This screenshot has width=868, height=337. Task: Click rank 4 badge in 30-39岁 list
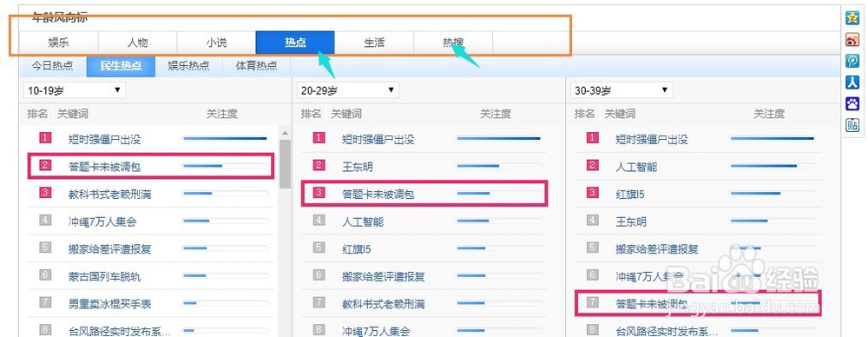coord(592,220)
